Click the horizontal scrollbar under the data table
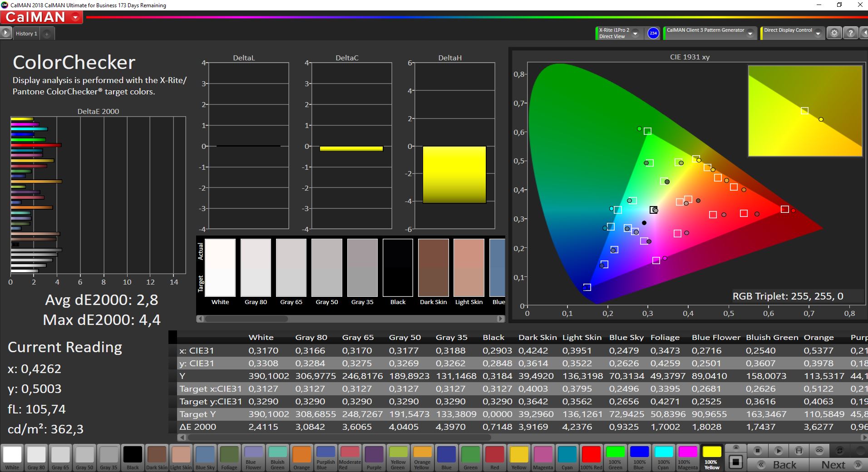This screenshot has height=472, width=868. (340, 438)
